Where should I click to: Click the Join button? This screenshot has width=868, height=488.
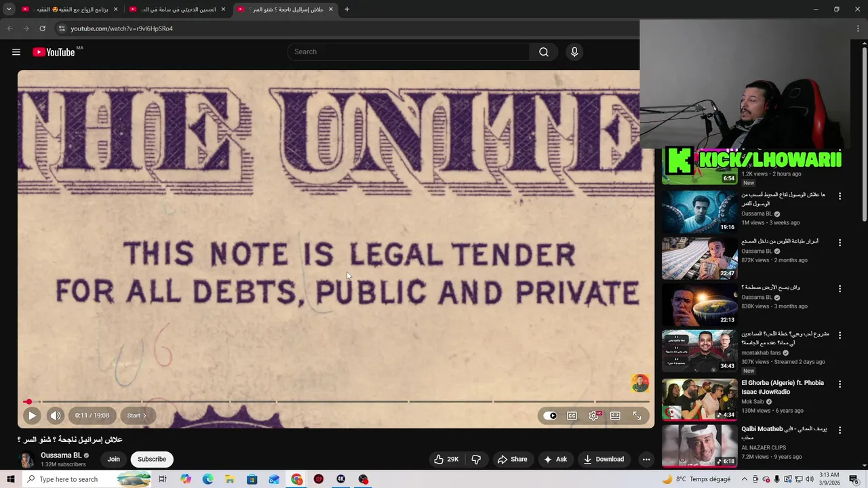113,459
